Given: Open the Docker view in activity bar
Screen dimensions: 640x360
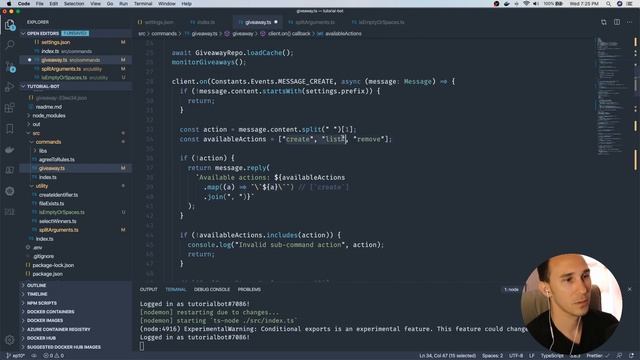Looking at the screenshot, I should click(10, 149).
